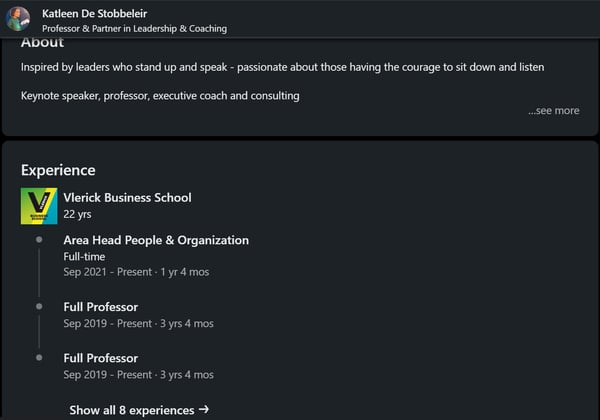Click the Professor & Partner headline text
The image size is (600, 420).
click(x=134, y=29)
